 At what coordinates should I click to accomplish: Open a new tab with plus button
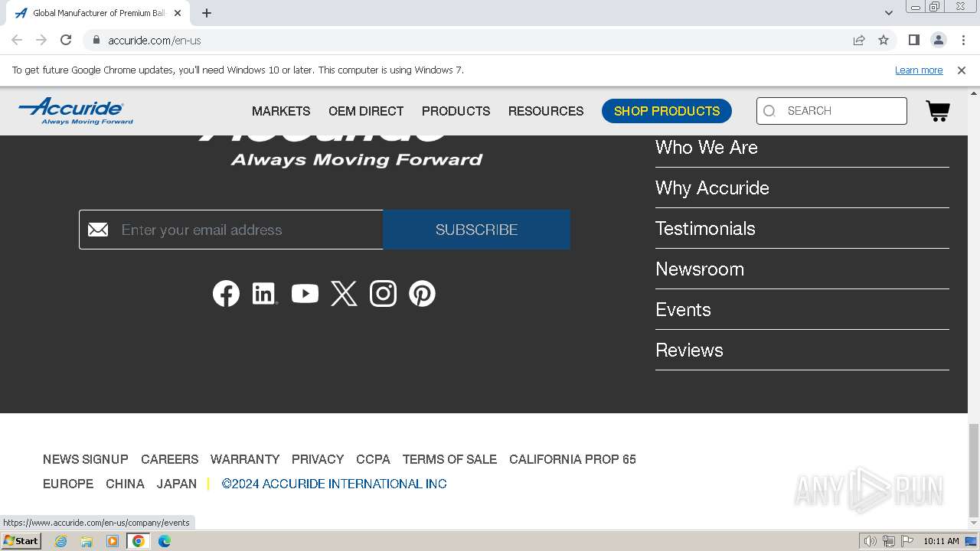(207, 13)
